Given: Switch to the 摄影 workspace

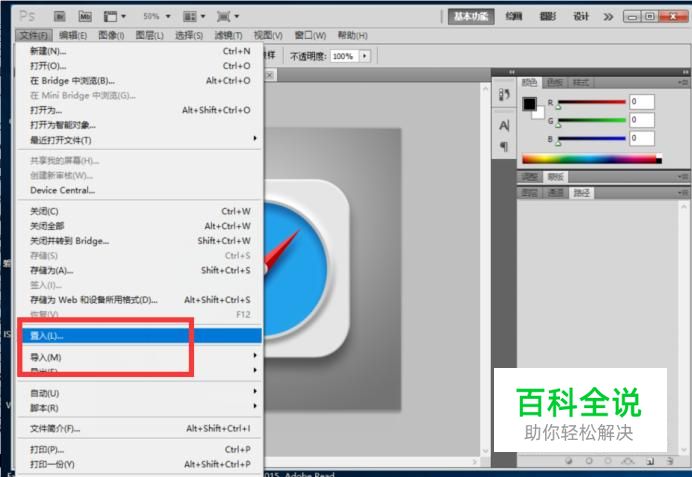Looking at the screenshot, I should click(x=548, y=17).
